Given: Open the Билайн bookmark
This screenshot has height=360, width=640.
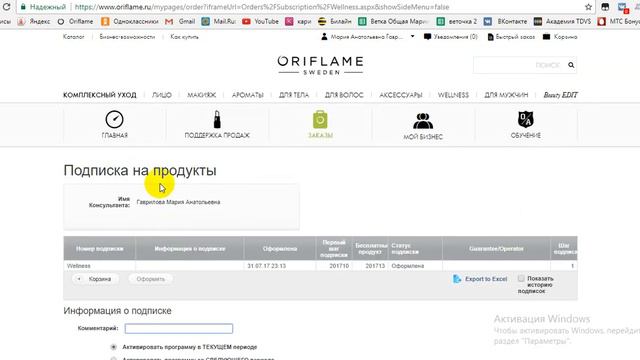Looking at the screenshot, I should pos(335,22).
